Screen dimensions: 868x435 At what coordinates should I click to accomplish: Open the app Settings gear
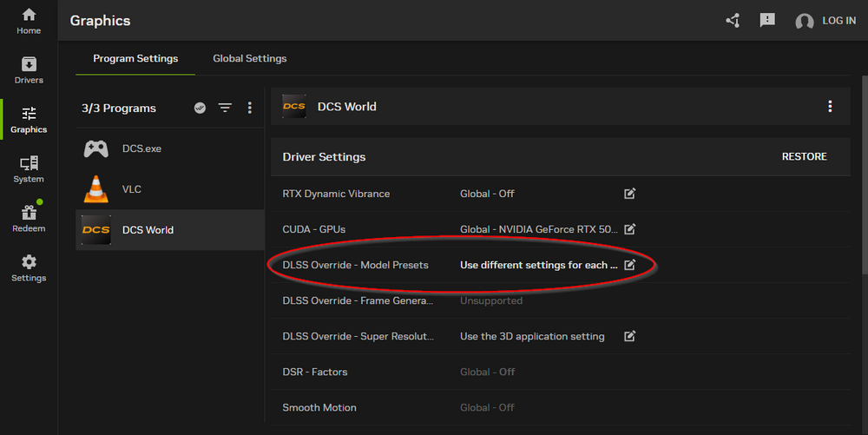(x=29, y=268)
